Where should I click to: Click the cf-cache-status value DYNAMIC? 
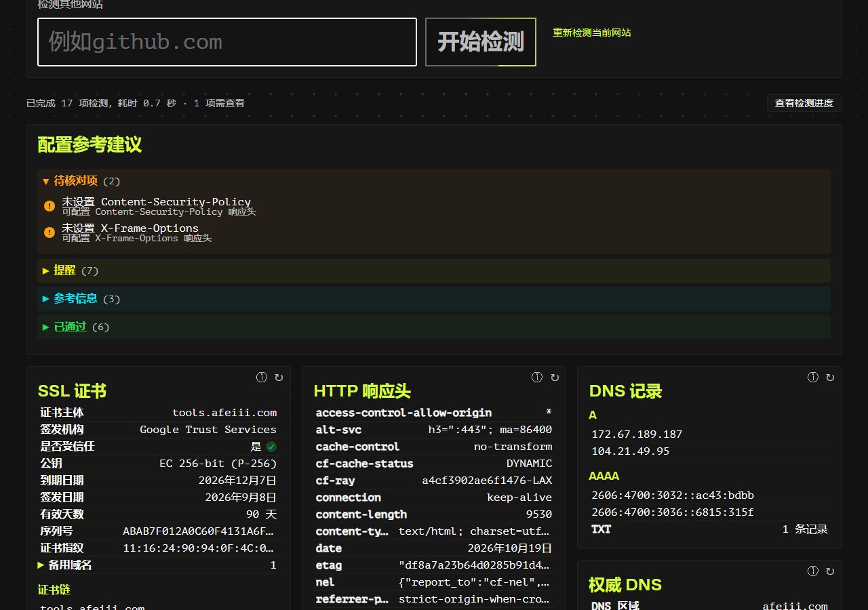[530, 464]
